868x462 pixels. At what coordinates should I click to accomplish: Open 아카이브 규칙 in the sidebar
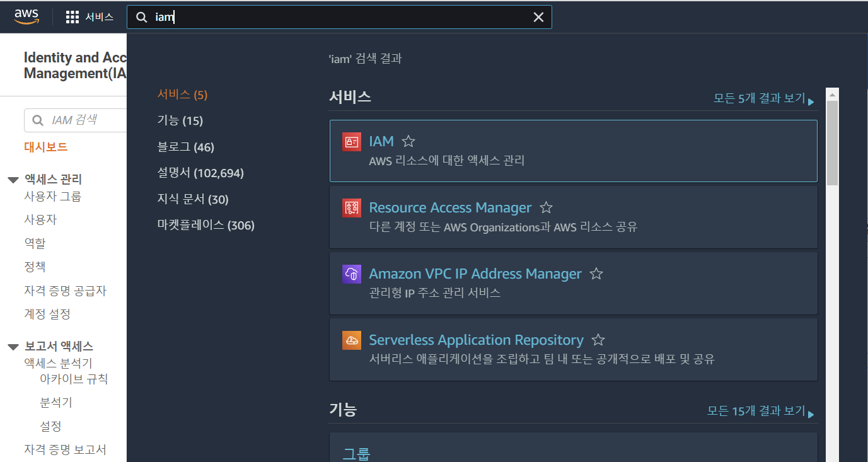tap(74, 379)
